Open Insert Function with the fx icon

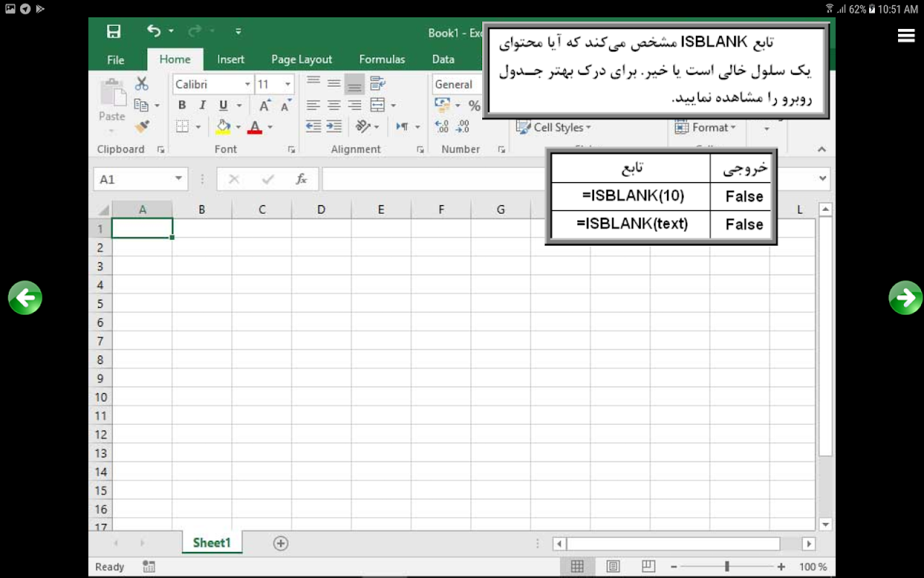coord(302,179)
